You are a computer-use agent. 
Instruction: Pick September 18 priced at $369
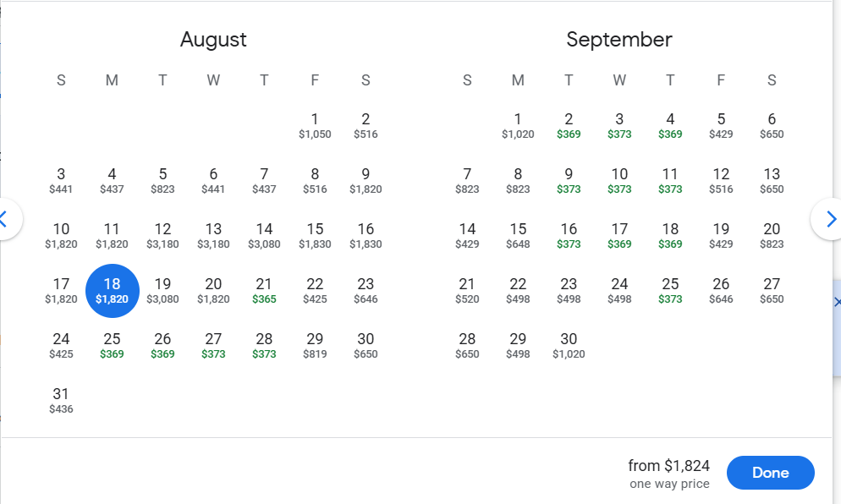coord(670,235)
